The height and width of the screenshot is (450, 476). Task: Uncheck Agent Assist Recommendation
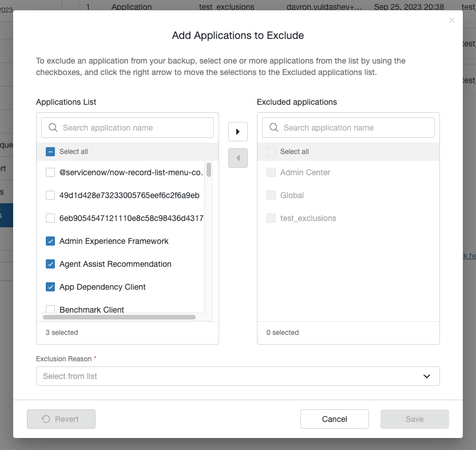click(x=50, y=264)
